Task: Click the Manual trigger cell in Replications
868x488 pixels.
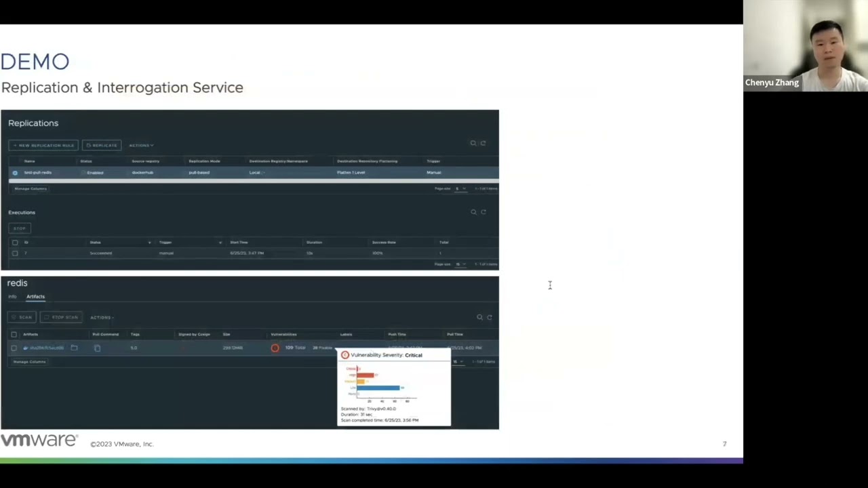Action: 433,173
